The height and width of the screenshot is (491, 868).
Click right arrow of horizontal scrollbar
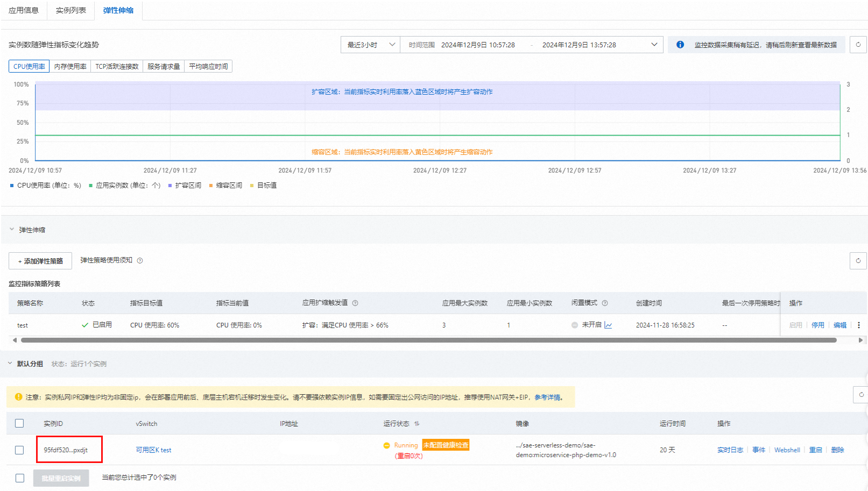(x=860, y=340)
